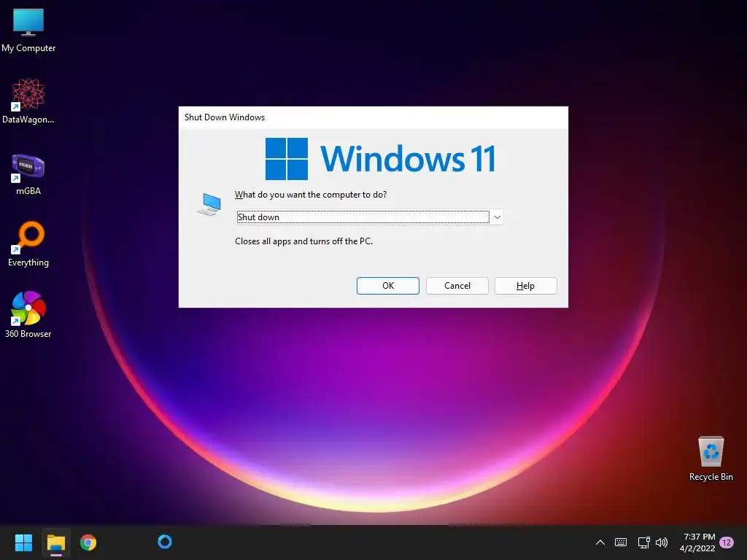Open the network status tray icon
Screen dimensions: 747x560
643,542
